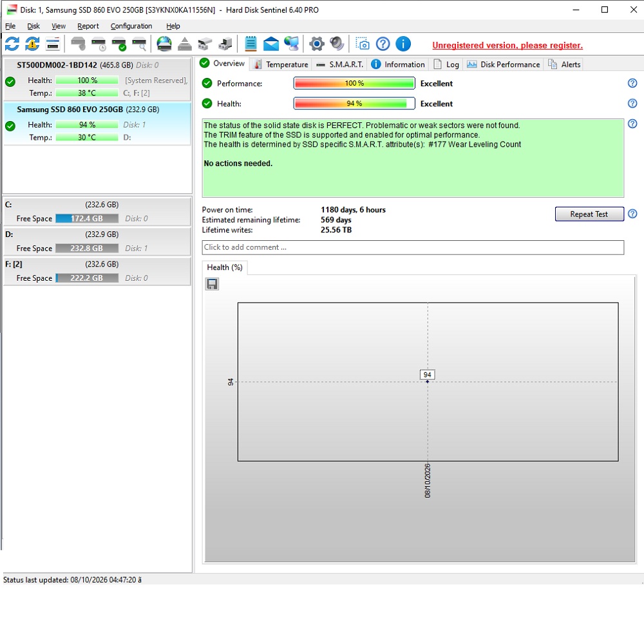The image size is (644, 644).
Task: Click the blue refresh arrows toolbar icon
Action: (x=12, y=44)
